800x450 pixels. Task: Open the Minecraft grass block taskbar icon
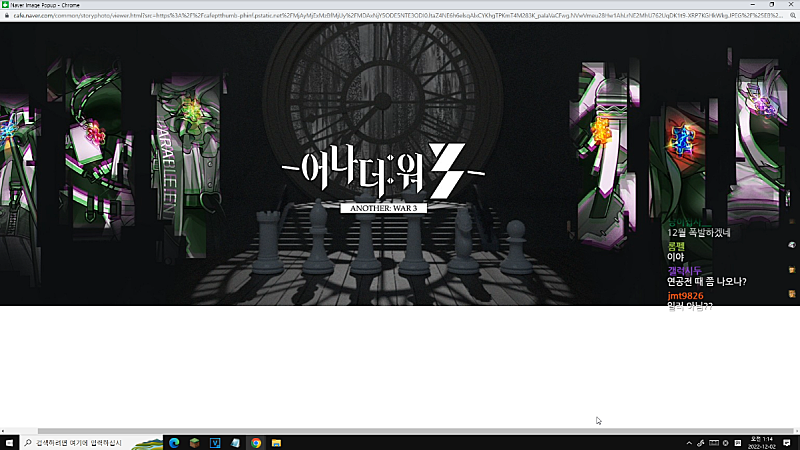[x=194, y=443]
